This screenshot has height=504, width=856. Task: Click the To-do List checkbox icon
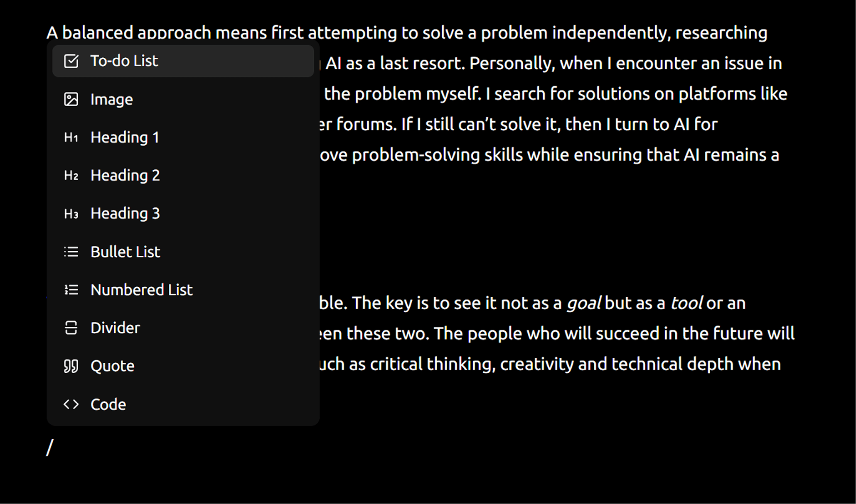71,61
